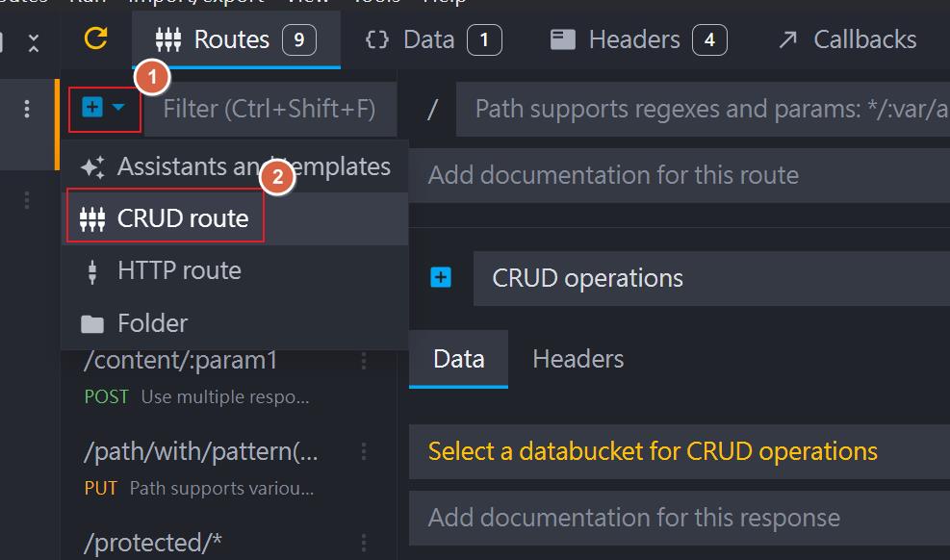Open the Select a databucket dropdown
The image size is (950, 560).
(x=680, y=451)
